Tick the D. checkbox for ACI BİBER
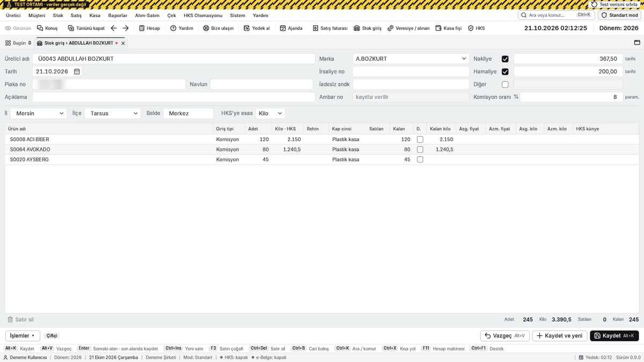This screenshot has width=644, height=362. [420, 139]
